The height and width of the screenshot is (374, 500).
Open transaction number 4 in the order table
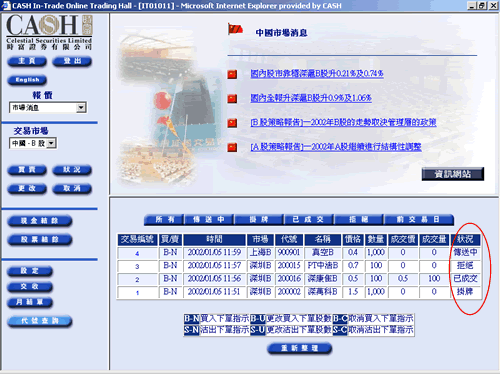click(x=137, y=254)
